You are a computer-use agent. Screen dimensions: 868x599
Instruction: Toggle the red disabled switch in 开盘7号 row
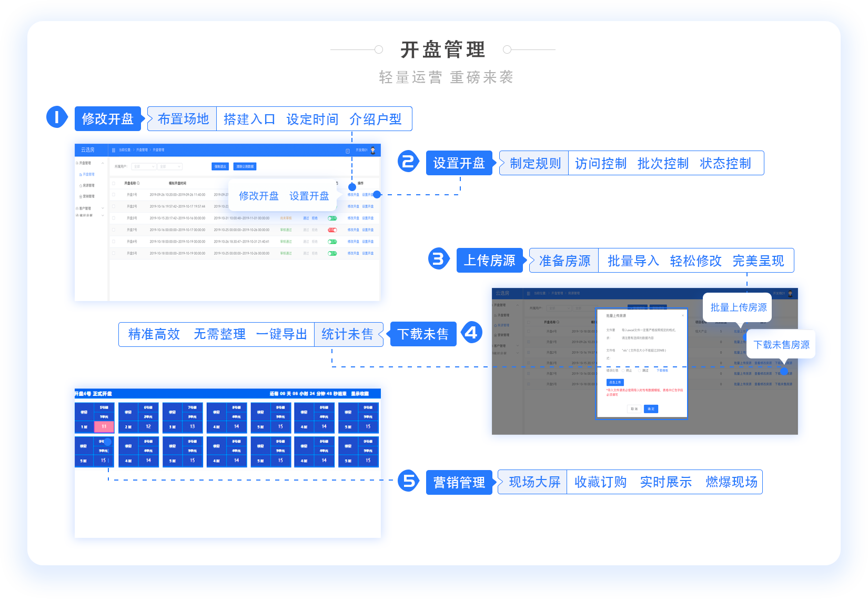pyautogui.click(x=332, y=230)
